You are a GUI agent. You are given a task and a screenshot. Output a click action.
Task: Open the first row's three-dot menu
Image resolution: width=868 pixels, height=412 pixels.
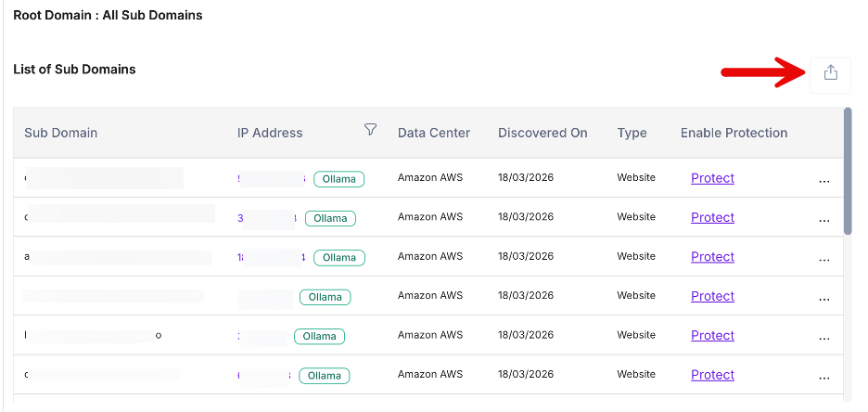pyautogui.click(x=824, y=182)
